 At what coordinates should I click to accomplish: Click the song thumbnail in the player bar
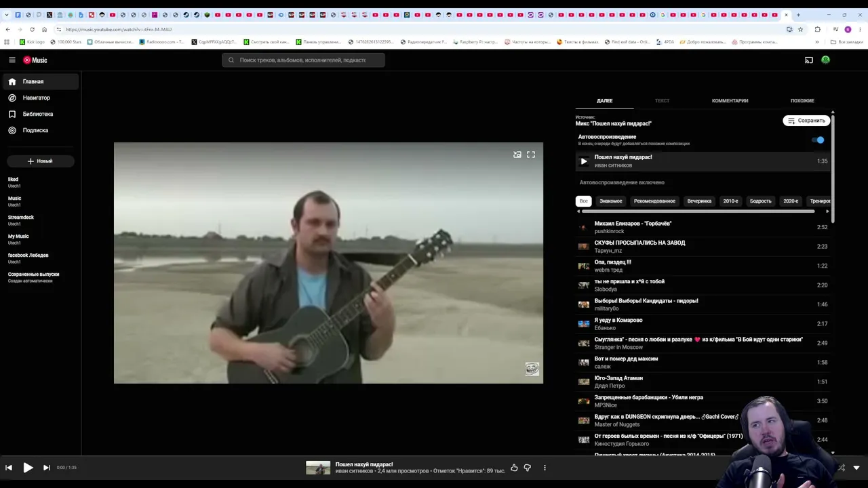pos(318,468)
